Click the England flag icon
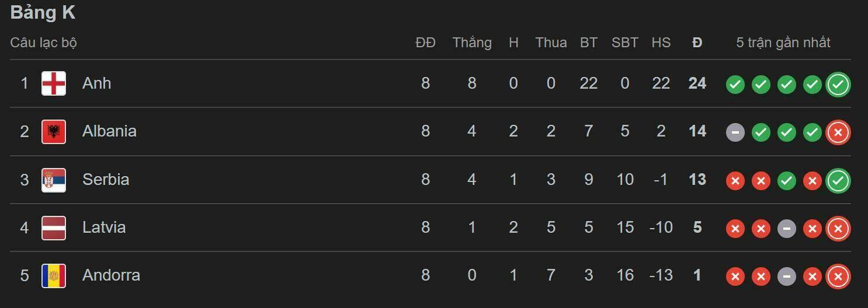Image resolution: width=868 pixels, height=308 pixels. tap(54, 83)
